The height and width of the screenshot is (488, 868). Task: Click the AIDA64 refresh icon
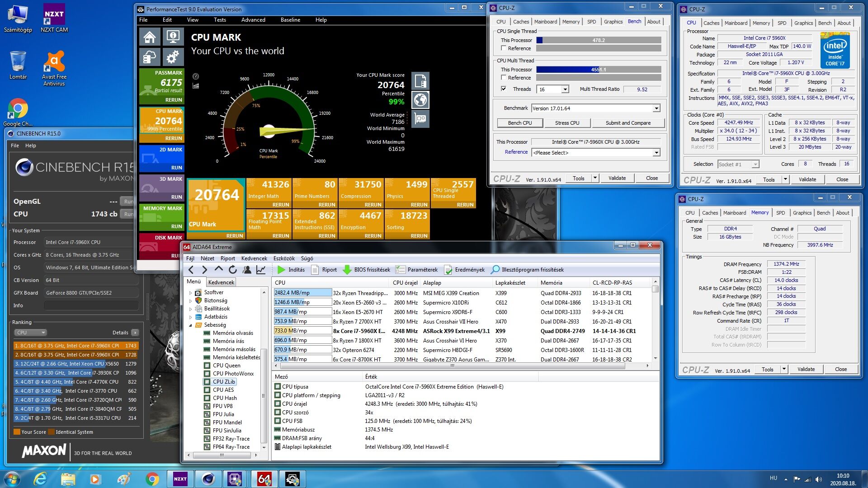click(x=233, y=270)
